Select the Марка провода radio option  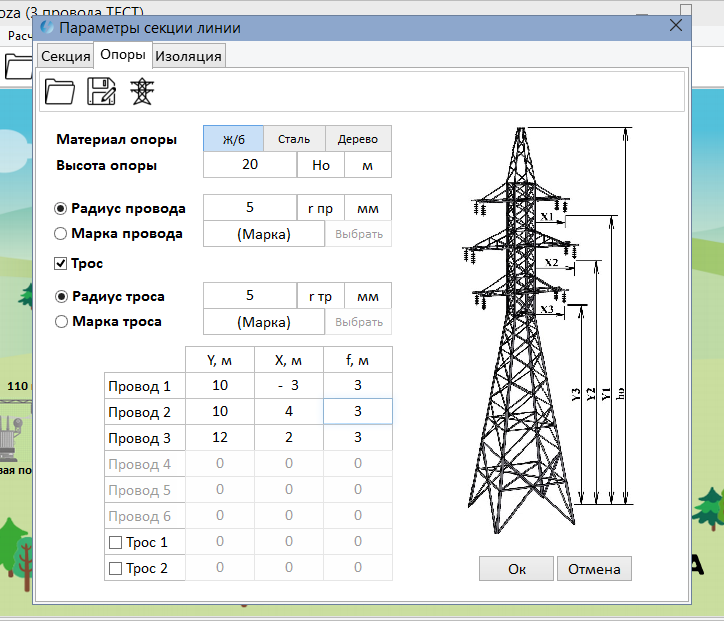click(x=61, y=234)
